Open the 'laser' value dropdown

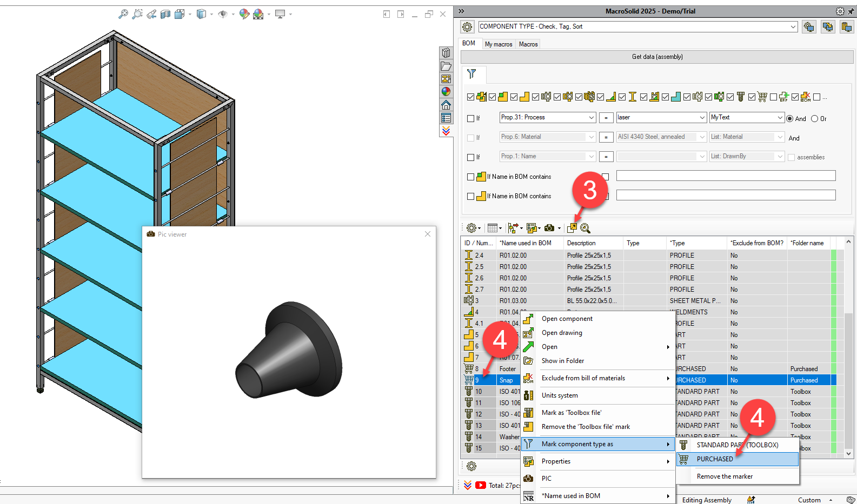(661, 117)
